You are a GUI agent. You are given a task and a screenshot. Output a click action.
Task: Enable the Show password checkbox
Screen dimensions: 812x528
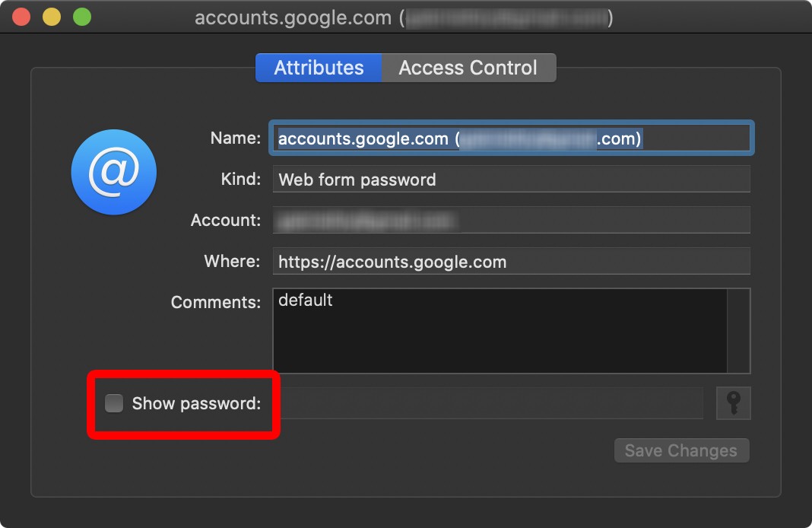point(113,403)
